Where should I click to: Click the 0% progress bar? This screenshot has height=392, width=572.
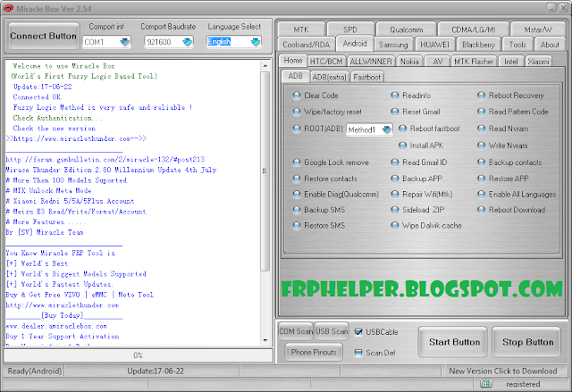click(x=138, y=355)
